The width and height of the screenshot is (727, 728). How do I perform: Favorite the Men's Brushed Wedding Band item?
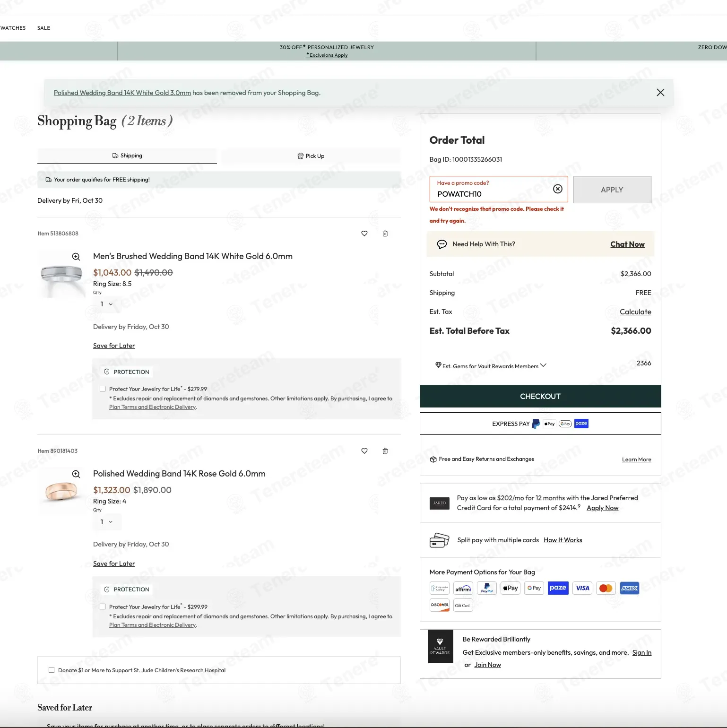pos(364,234)
